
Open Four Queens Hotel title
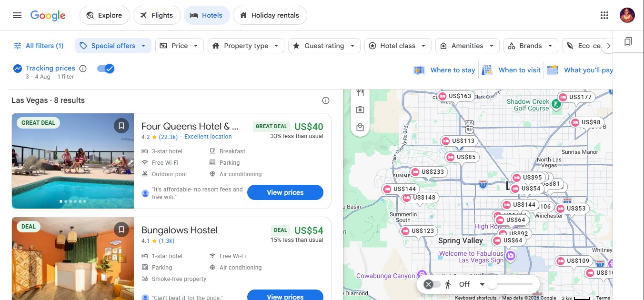point(190,126)
